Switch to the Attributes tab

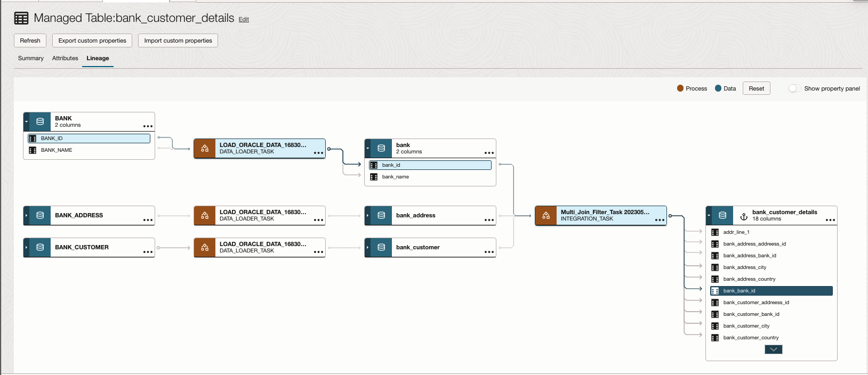click(65, 58)
